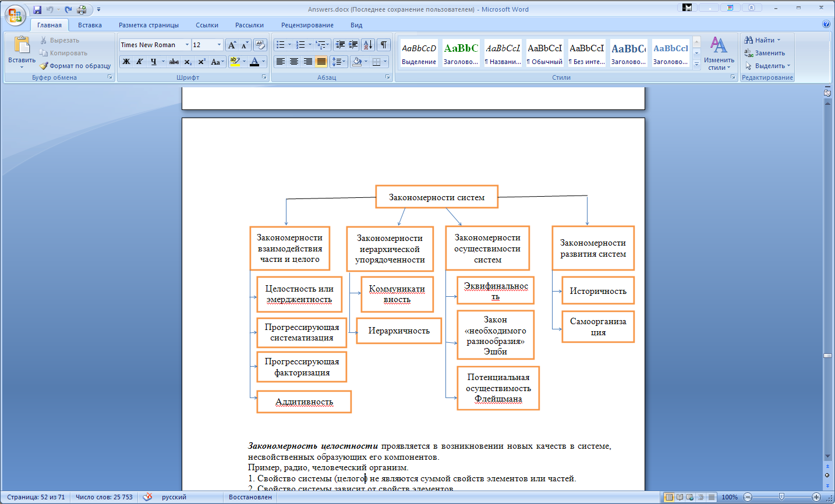Screen dimensions: 835x504
Task: Expand the styles gallery More arrow
Action: [696, 65]
